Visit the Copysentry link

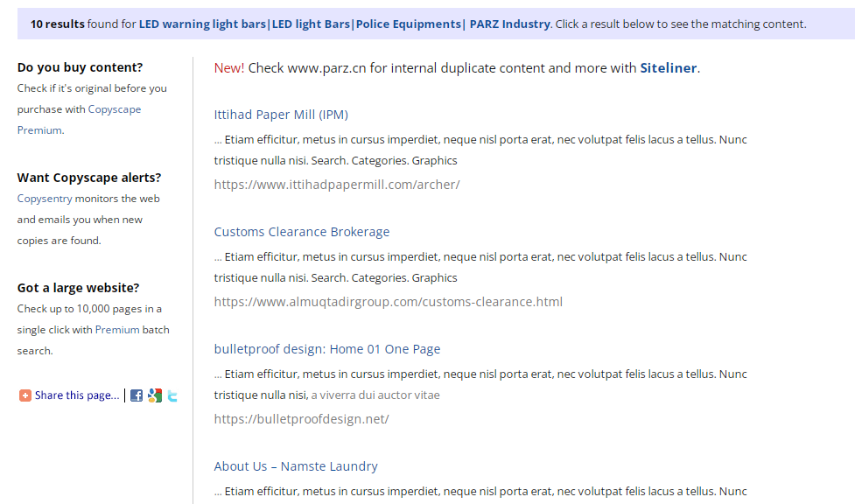click(x=44, y=199)
